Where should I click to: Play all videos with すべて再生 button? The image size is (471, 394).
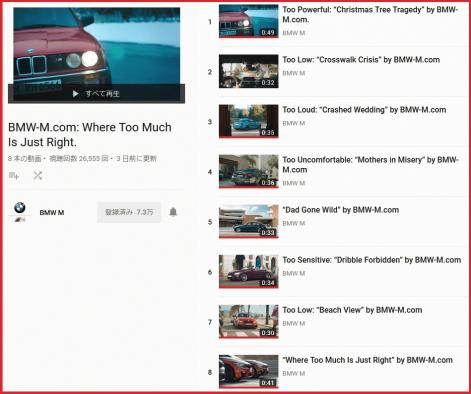96,94
